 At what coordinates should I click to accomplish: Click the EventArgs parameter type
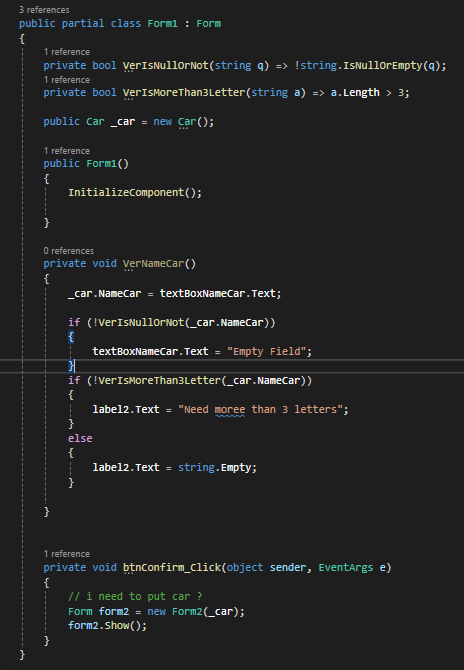click(346, 567)
